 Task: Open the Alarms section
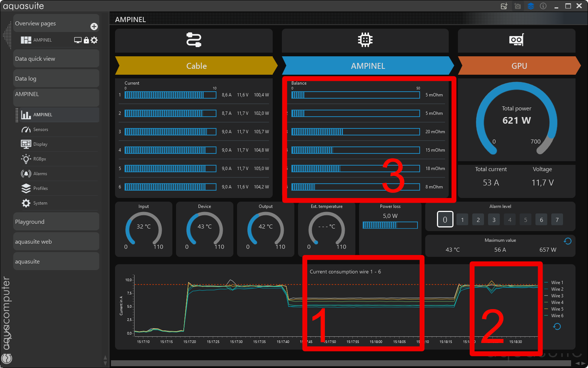[x=40, y=174]
